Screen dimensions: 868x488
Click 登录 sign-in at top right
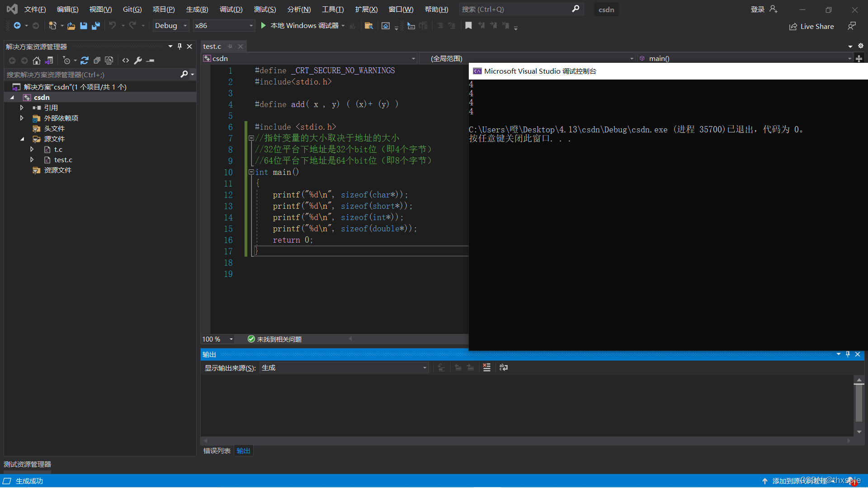tap(757, 9)
